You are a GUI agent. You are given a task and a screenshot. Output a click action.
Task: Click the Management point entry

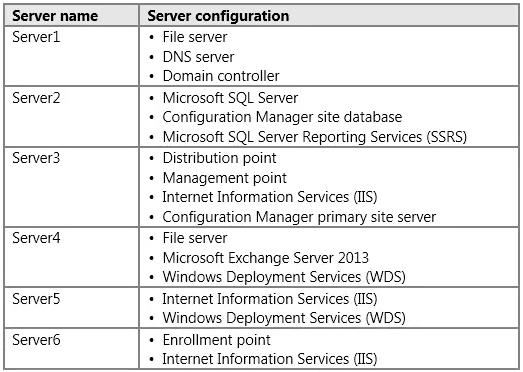(x=224, y=178)
